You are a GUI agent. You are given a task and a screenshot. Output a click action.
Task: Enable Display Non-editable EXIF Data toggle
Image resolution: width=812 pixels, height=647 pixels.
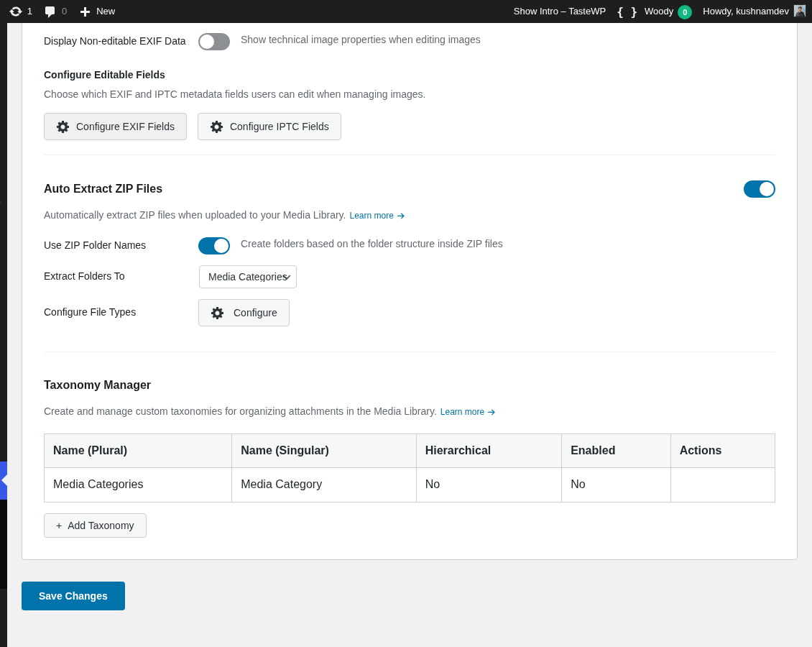click(213, 42)
